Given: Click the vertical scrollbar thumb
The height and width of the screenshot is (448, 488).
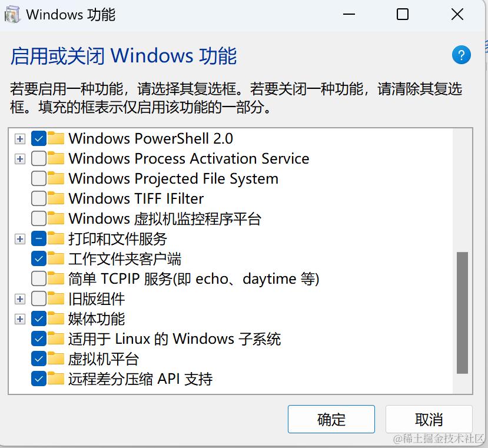Looking at the screenshot, I should pyautogui.click(x=462, y=312).
